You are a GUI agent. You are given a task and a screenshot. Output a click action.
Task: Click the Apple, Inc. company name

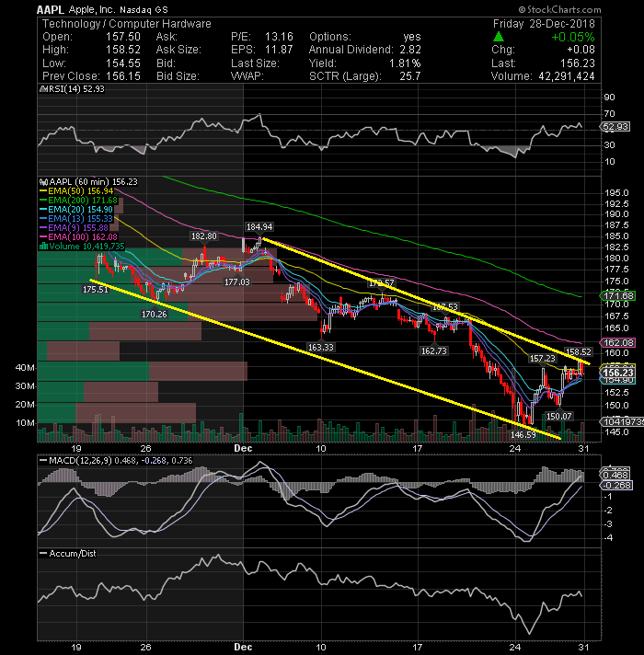(90, 9)
